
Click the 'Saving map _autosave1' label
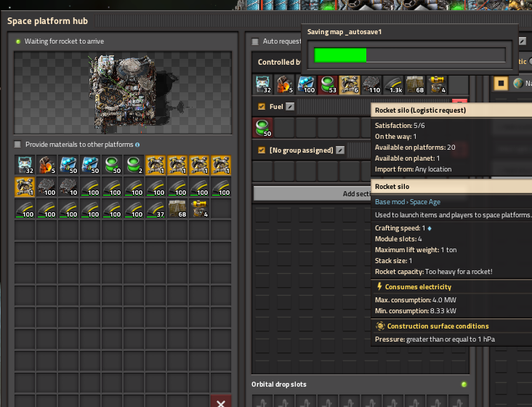(344, 32)
